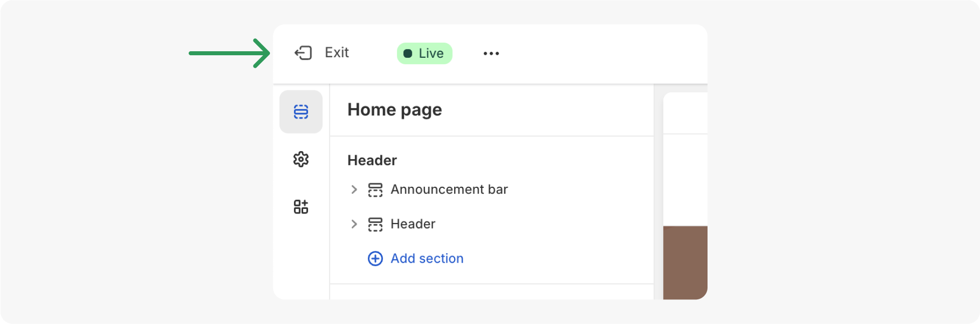Open the App embeds icon

(301, 206)
